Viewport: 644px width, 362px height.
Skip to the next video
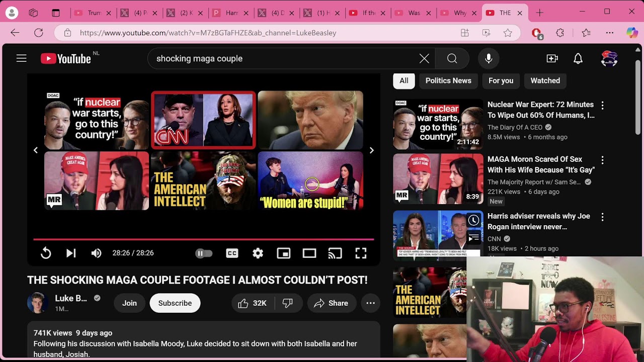point(71,253)
